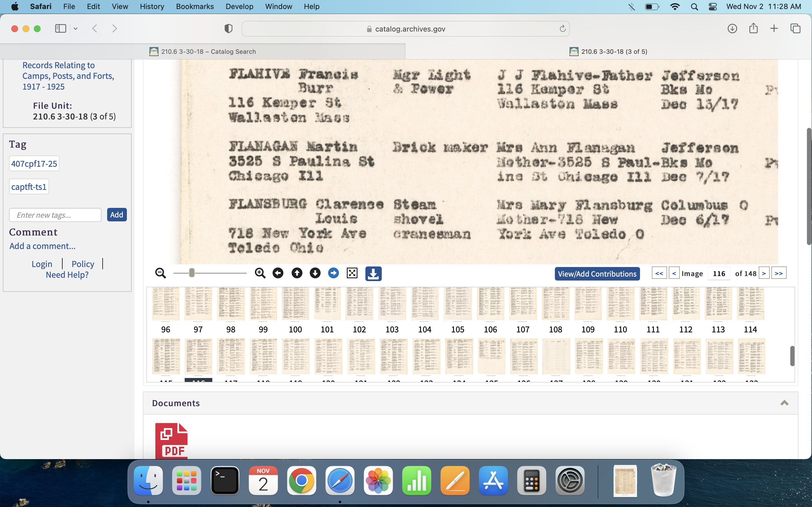Pan image down with arrow icon
Screen dimensions: 812x507
pyautogui.click(x=315, y=273)
